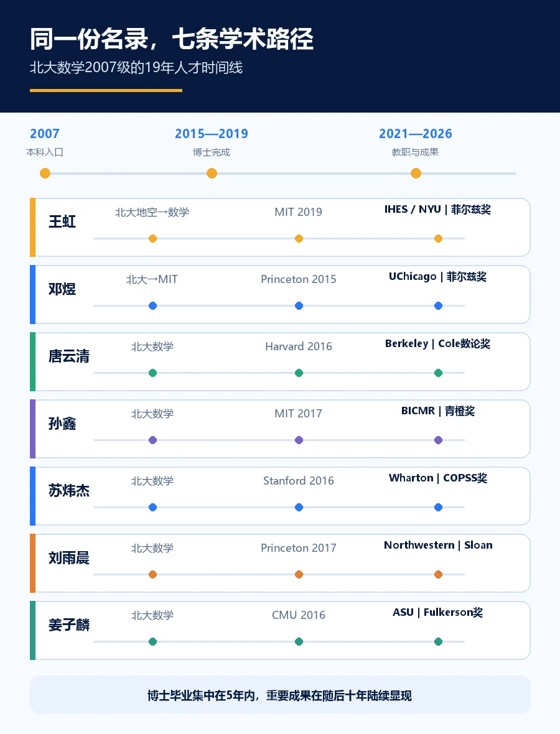This screenshot has width=560, height=734.
Task: Click the BICMR purple dot
Action: tap(438, 440)
